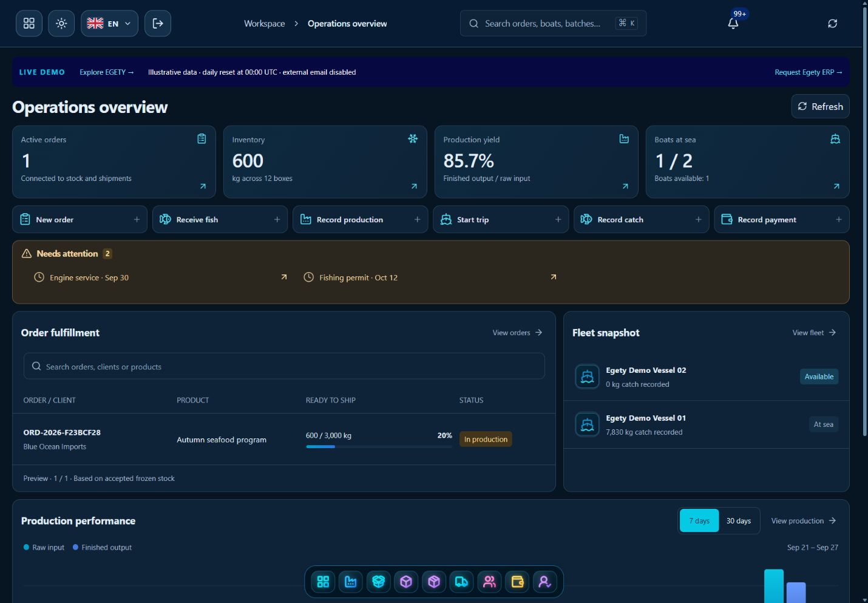Switch chart range to 7 days
The image size is (868, 603).
(x=699, y=521)
